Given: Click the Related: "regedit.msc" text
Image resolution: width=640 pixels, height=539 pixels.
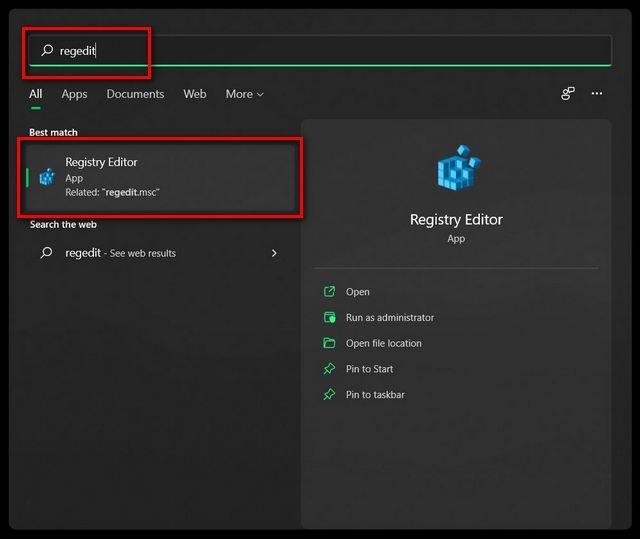Looking at the screenshot, I should 112,193.
